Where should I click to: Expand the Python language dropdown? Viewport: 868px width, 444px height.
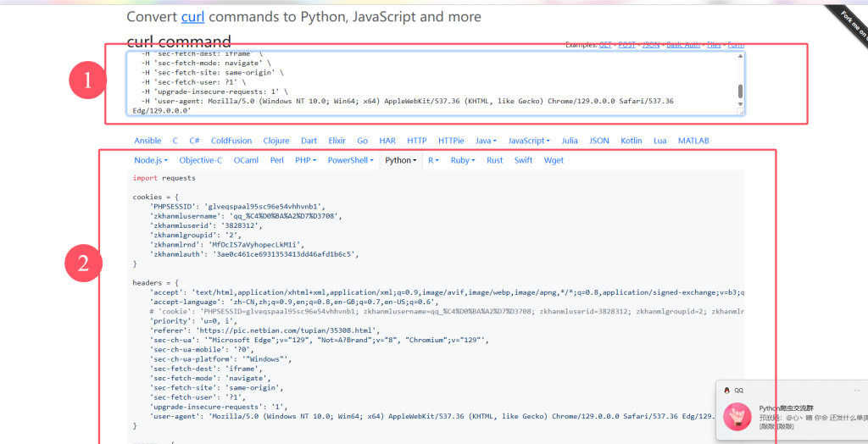coord(400,160)
